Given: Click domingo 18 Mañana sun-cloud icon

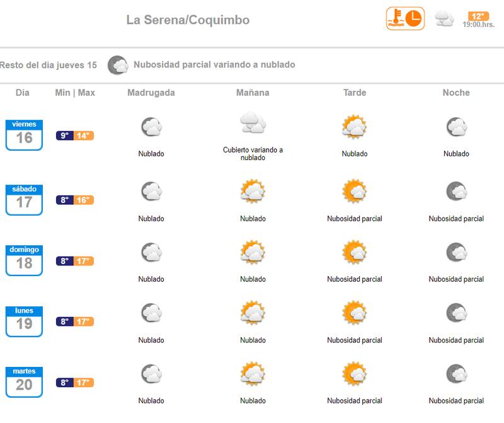Looking at the screenshot, I should pos(253,253).
